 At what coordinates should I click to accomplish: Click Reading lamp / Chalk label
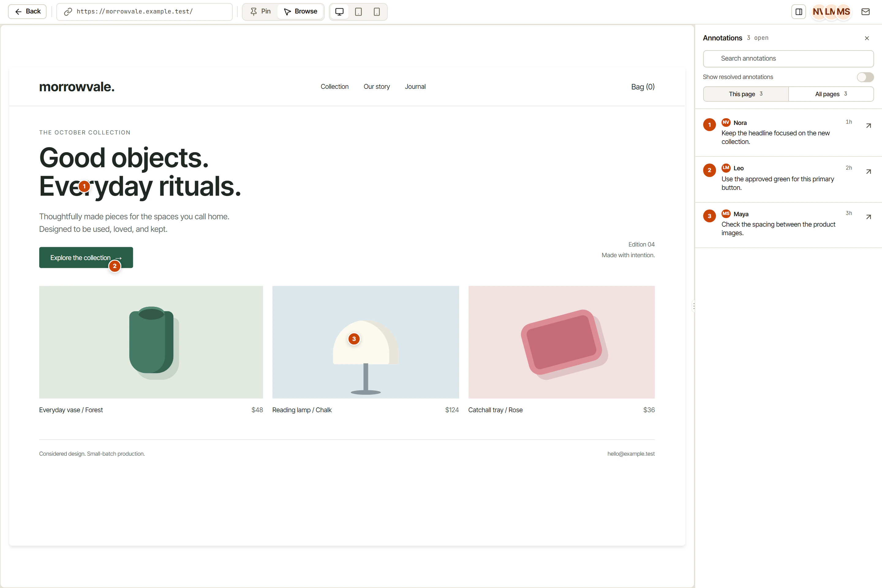(x=302, y=410)
